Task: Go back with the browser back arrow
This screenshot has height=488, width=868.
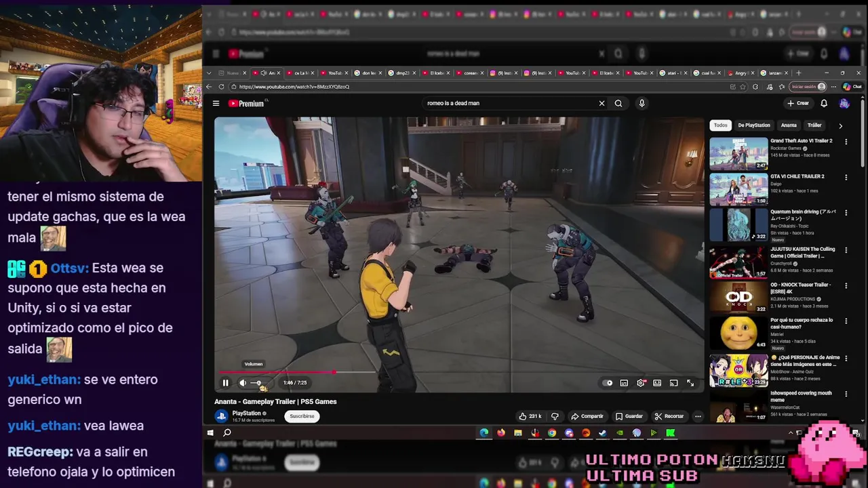Action: (x=209, y=87)
